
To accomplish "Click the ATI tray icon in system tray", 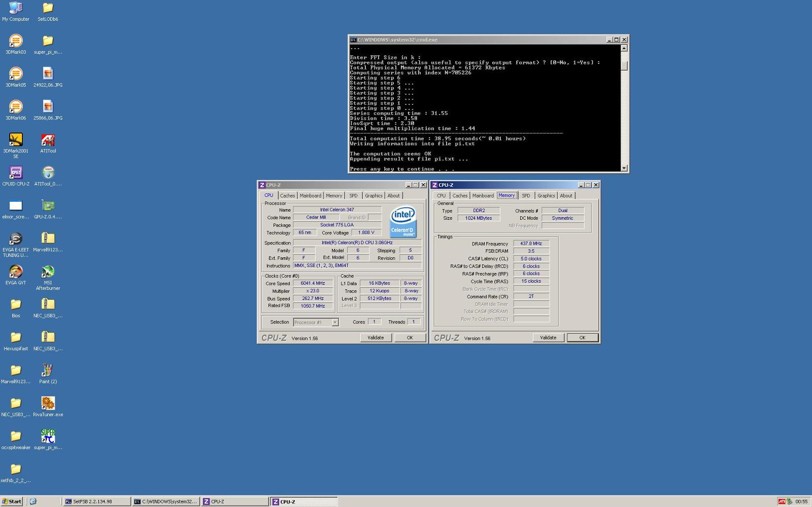I will pos(782,501).
